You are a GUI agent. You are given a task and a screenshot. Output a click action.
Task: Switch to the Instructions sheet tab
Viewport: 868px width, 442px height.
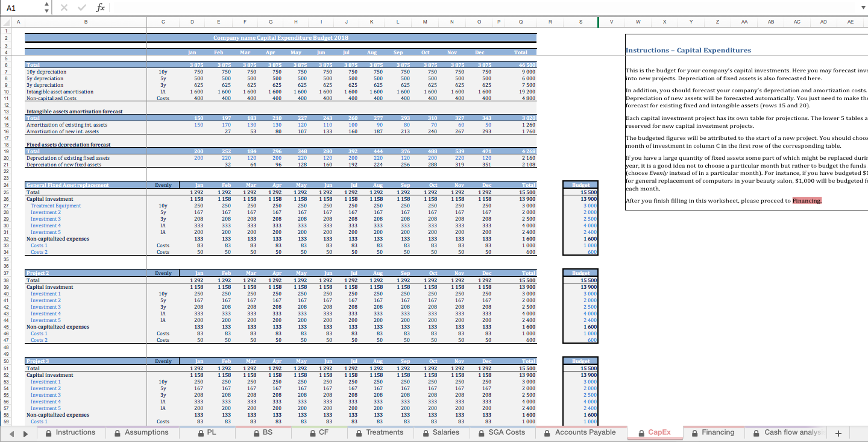[x=71, y=432]
